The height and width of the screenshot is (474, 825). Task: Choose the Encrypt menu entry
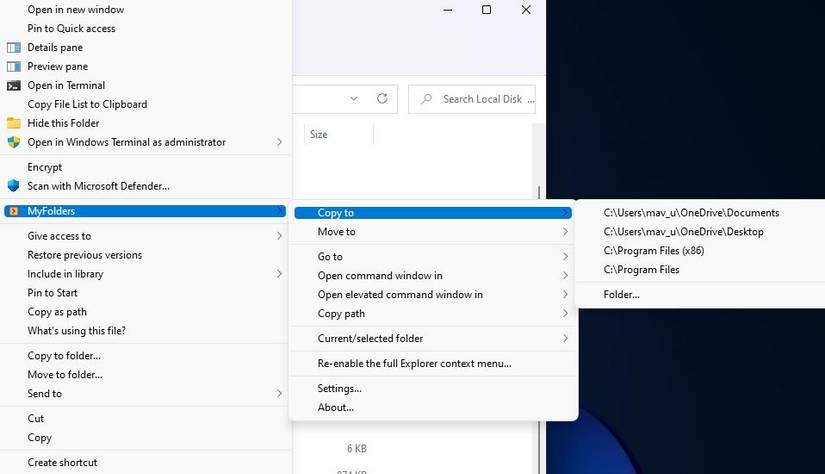tap(45, 167)
